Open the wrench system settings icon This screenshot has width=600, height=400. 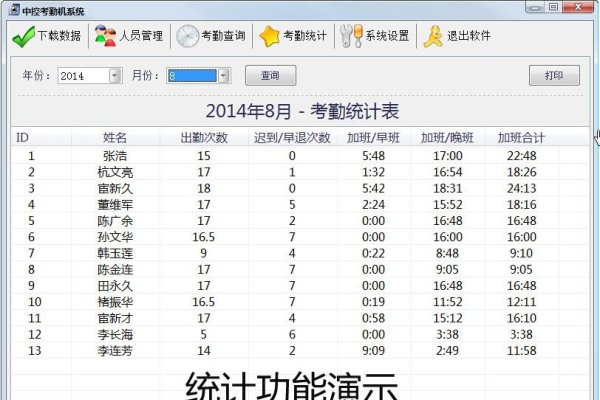351,36
